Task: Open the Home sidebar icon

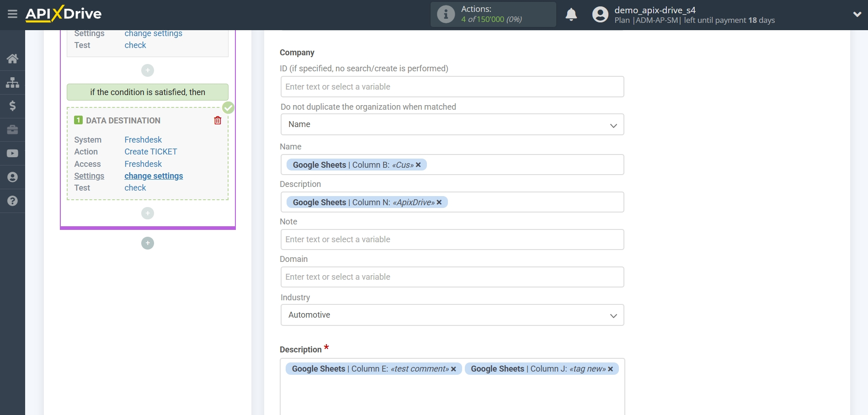Action: click(12, 59)
